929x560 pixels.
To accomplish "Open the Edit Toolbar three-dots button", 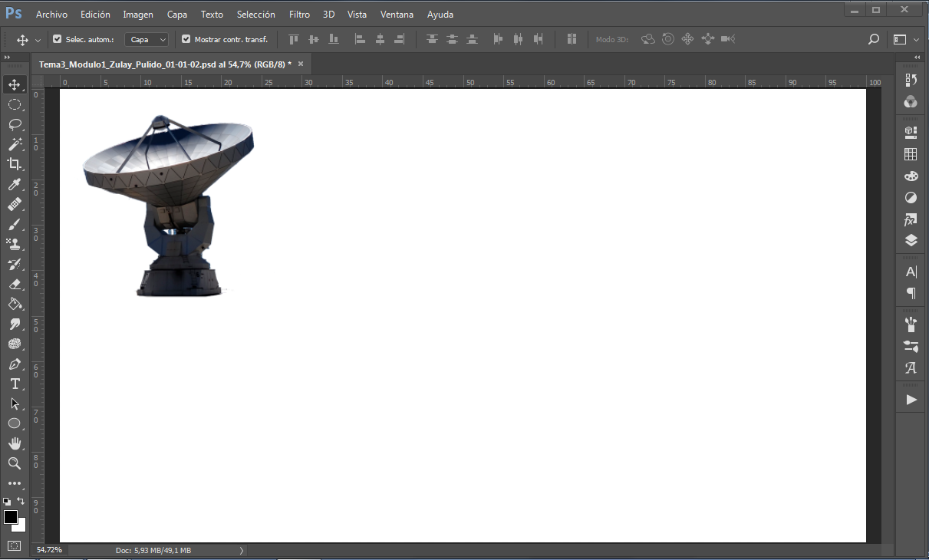I will coord(15,483).
